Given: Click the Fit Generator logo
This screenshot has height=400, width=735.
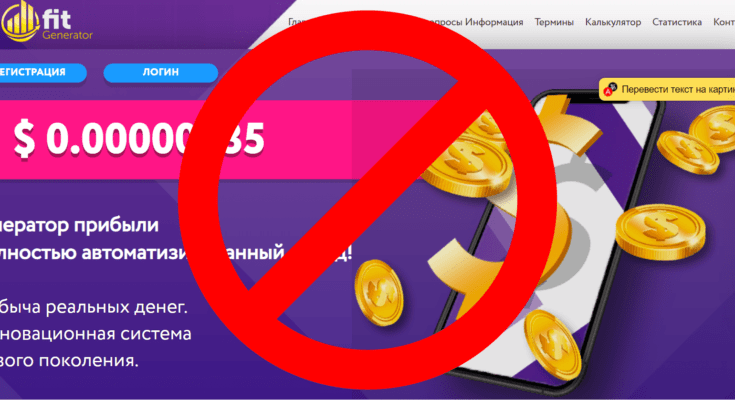Looking at the screenshot, I should (47, 21).
